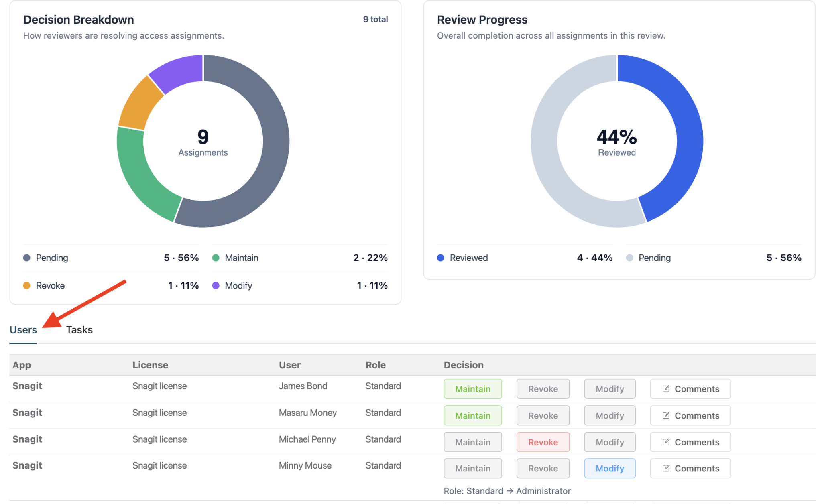
Task: Click Revoke for Minny Mouse
Action: point(543,468)
